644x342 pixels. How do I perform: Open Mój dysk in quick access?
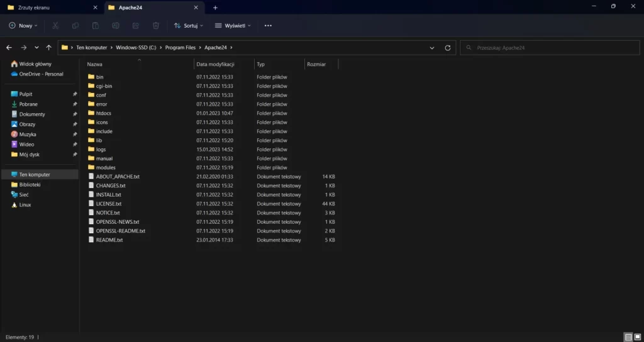[25, 155]
